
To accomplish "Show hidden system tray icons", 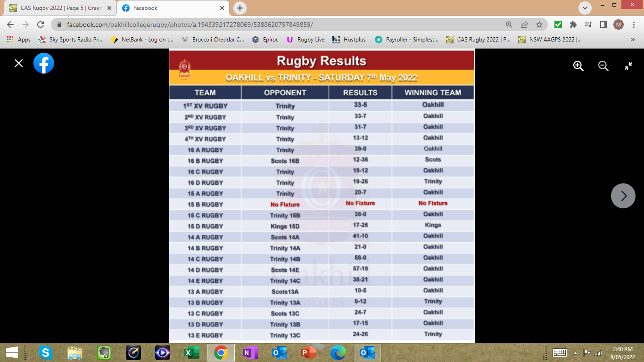I will point(575,353).
